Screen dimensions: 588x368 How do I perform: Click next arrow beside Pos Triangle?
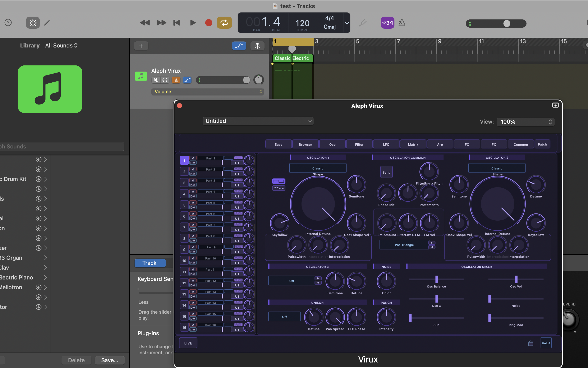tap(432, 243)
